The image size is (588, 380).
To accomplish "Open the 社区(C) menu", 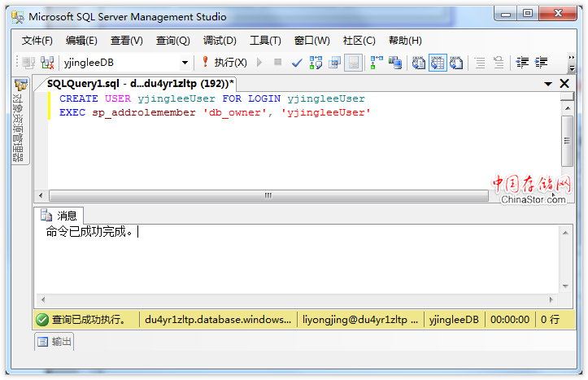I will [359, 41].
